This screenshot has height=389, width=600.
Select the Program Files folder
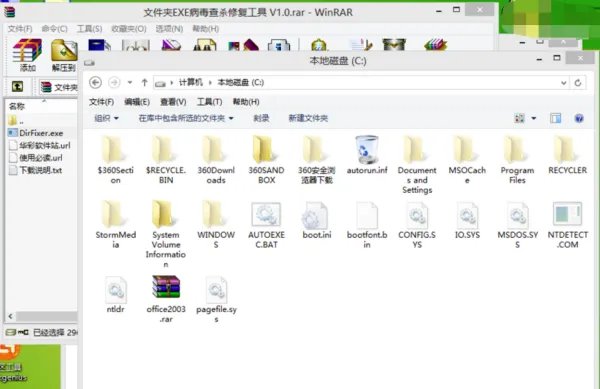[x=517, y=160]
